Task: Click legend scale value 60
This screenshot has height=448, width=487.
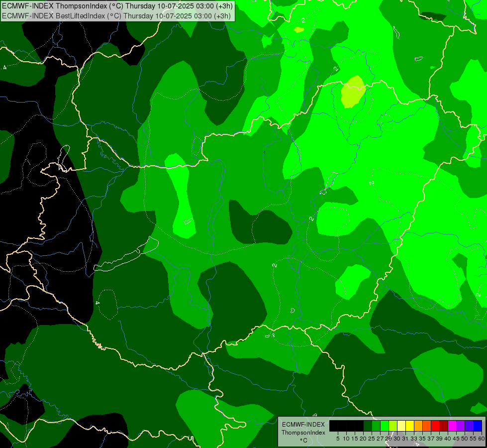Action: [481, 439]
